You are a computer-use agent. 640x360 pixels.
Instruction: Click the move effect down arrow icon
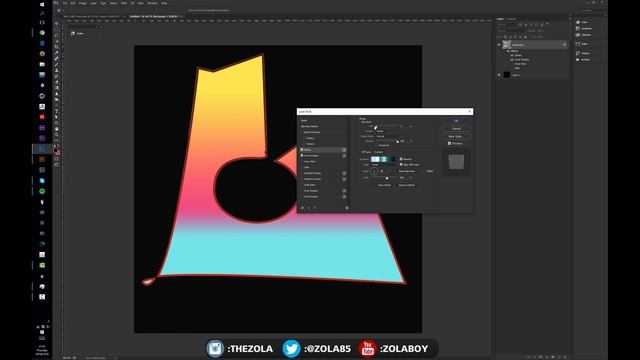click(x=315, y=208)
